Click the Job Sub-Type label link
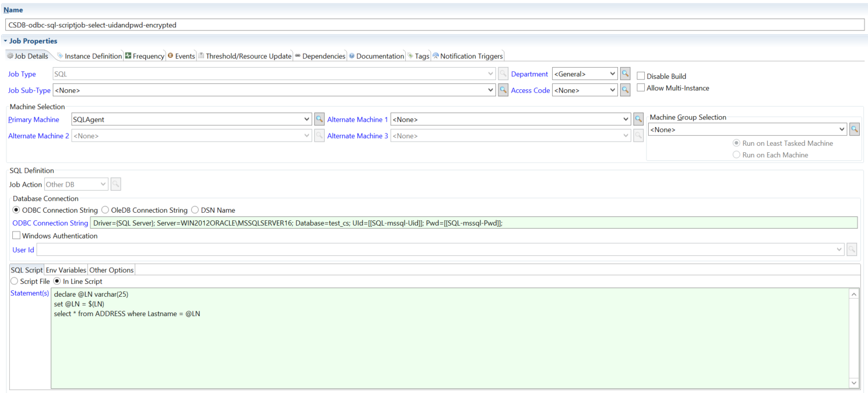 tap(29, 90)
